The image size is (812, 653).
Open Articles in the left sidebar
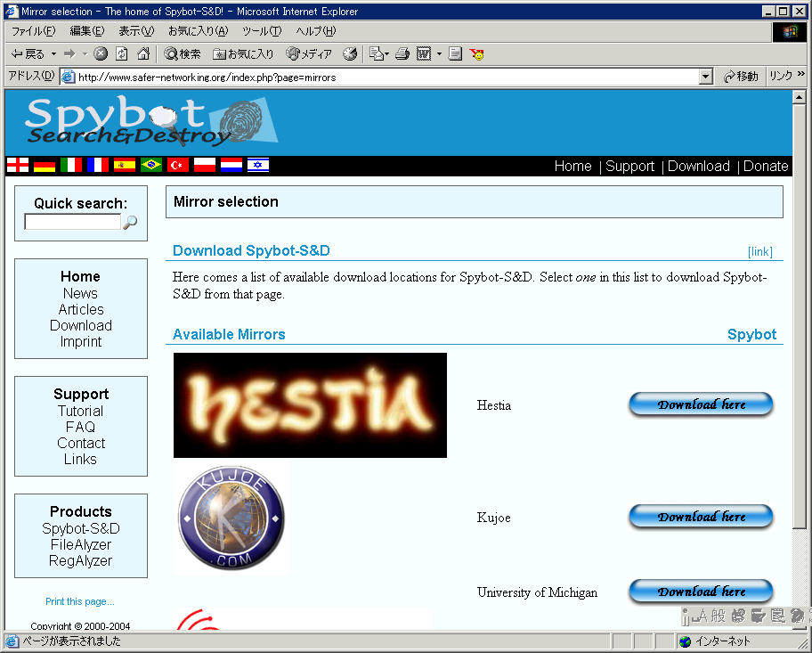tap(81, 309)
